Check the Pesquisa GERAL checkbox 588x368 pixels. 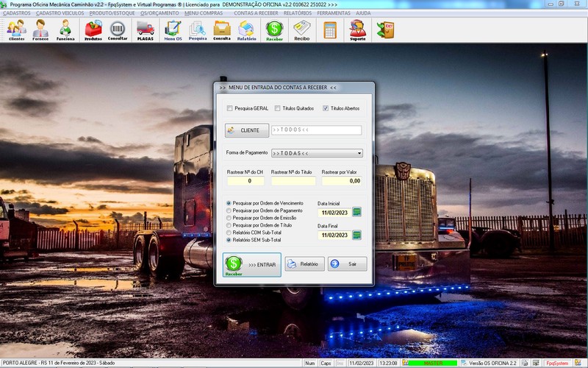click(229, 108)
